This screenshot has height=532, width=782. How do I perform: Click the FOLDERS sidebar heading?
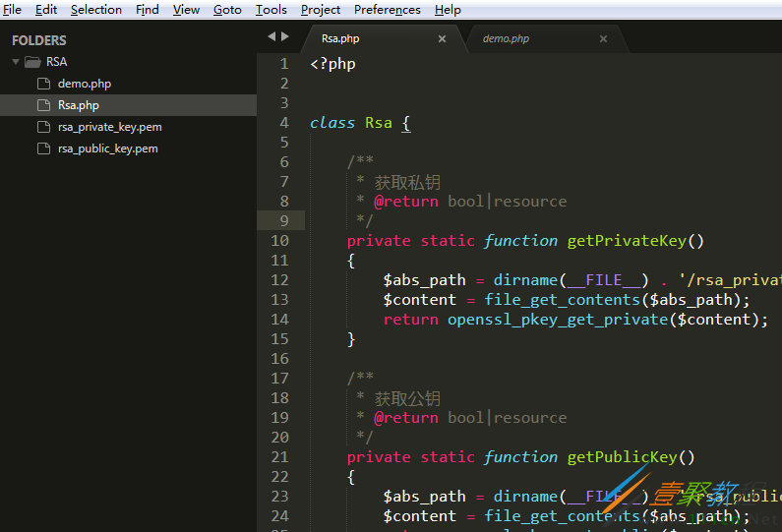click(39, 40)
